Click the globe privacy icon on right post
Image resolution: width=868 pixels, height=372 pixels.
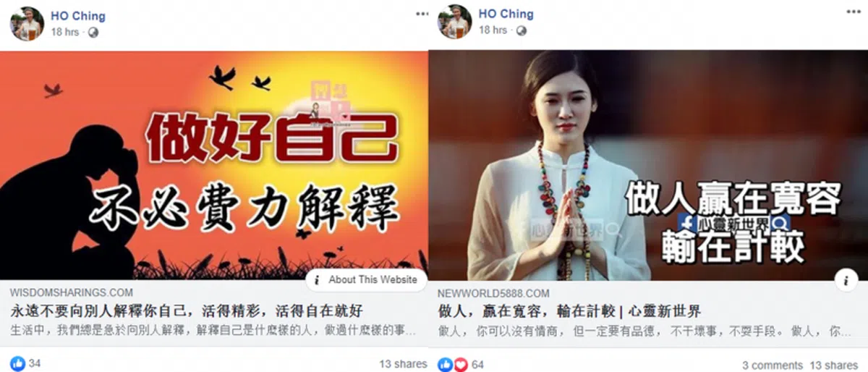point(522,30)
